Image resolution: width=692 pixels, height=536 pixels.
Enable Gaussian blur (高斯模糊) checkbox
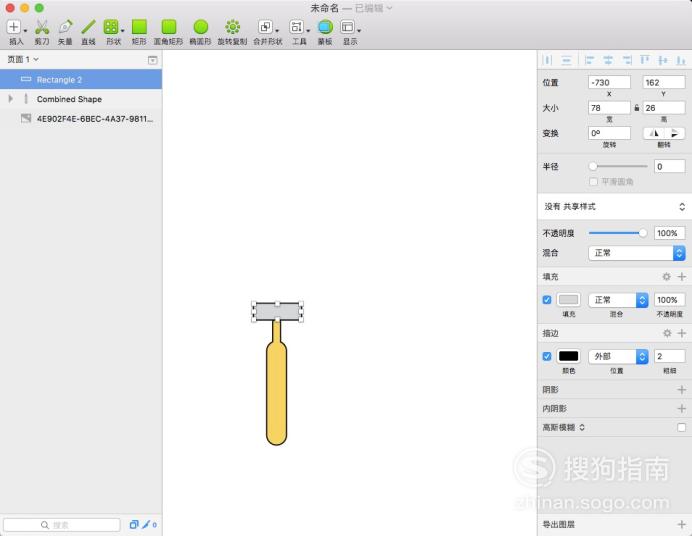[x=681, y=427]
